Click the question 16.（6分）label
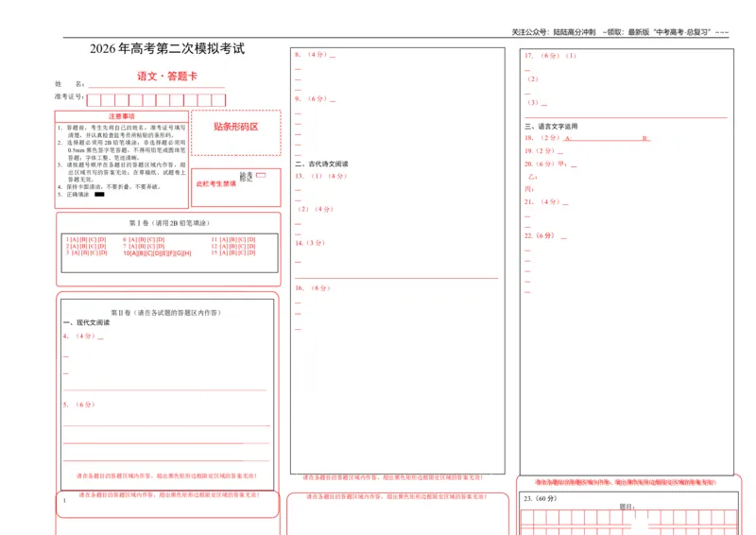Image resolution: width=756 pixels, height=535 pixels. click(x=313, y=288)
